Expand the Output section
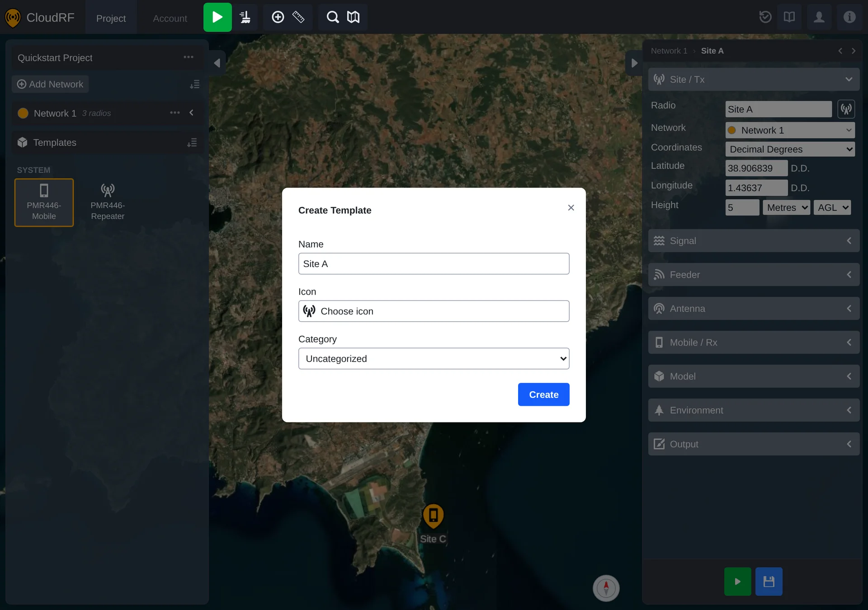This screenshot has width=868, height=610. (x=754, y=444)
